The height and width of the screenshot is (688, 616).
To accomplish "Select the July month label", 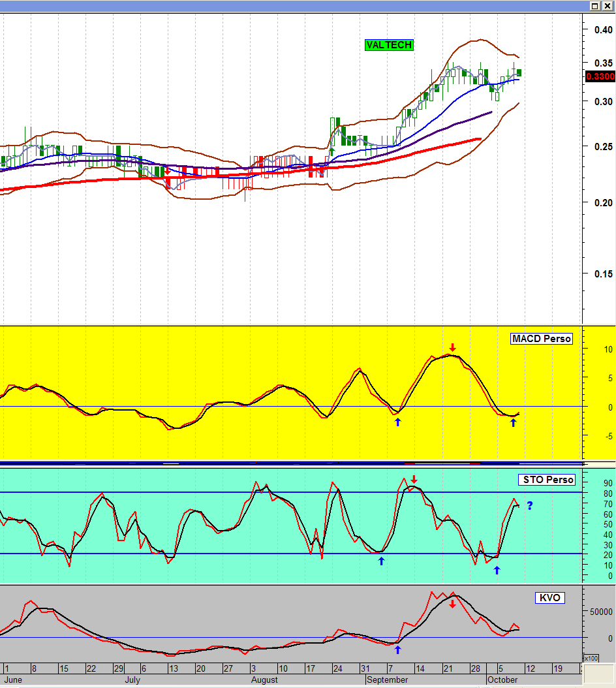I will pos(132,680).
